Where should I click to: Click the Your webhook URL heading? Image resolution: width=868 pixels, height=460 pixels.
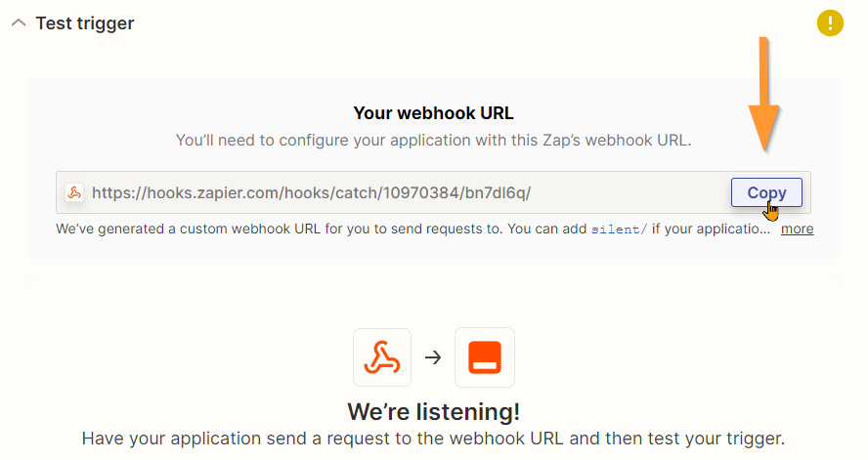click(x=433, y=112)
